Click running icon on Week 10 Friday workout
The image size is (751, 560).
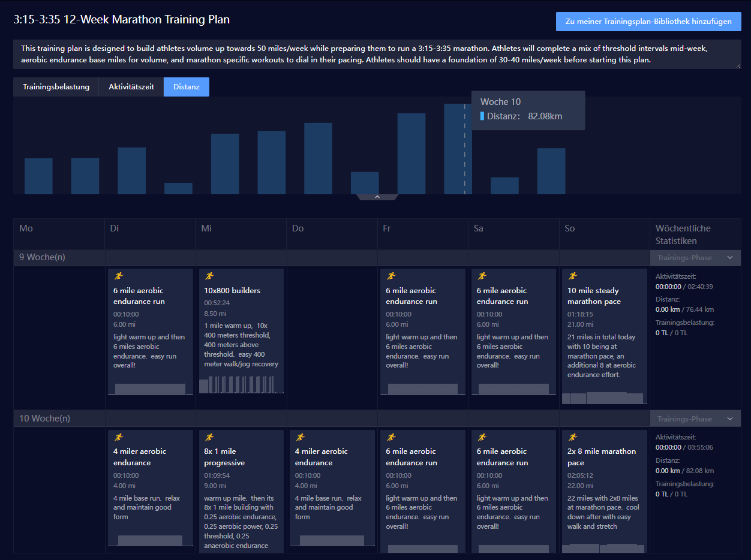click(391, 437)
